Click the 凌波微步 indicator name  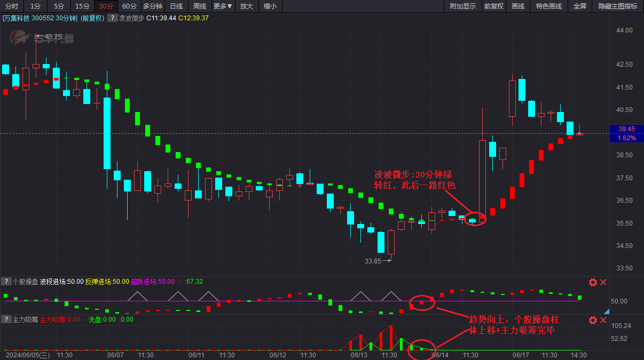pyautogui.click(x=131, y=18)
